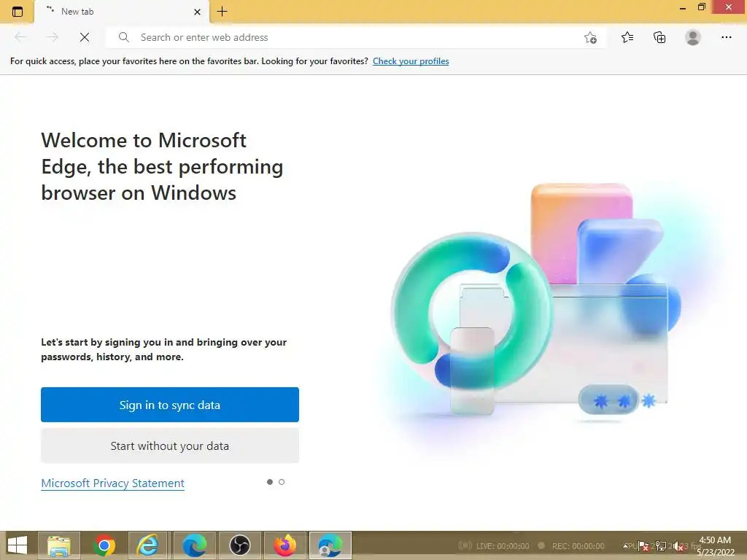Stop loading the page
747x560 pixels.
(85, 37)
